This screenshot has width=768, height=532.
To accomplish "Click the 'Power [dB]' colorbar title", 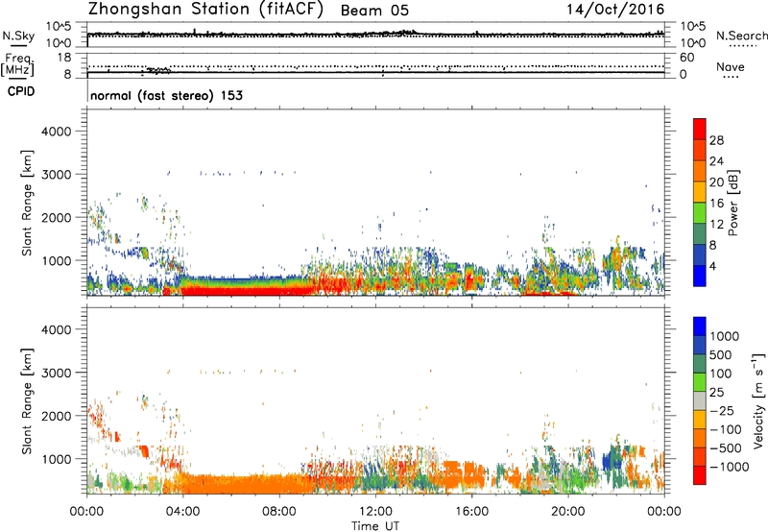I will pos(733,203).
